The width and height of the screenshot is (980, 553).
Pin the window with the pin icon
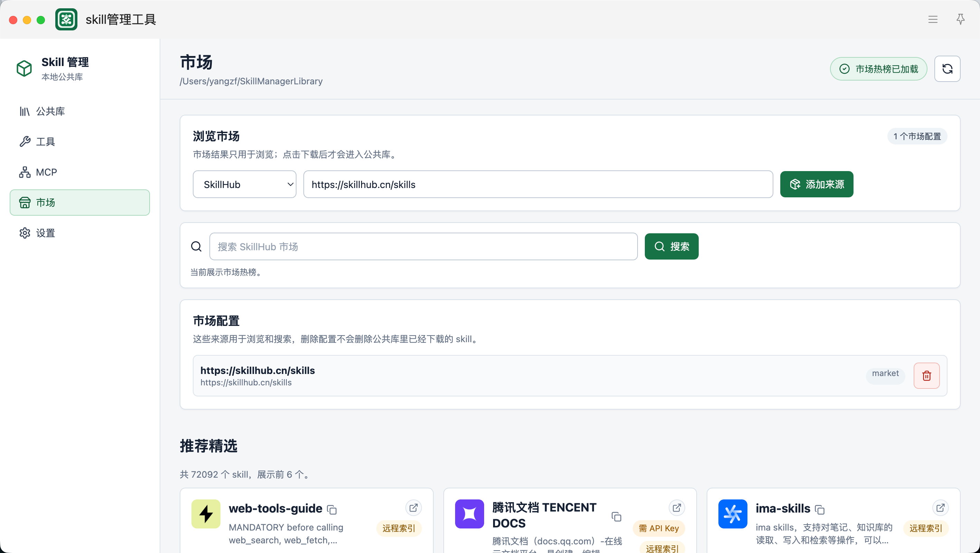[961, 19]
